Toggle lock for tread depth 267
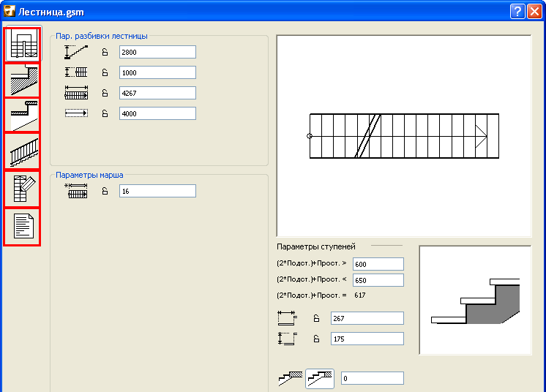Image resolution: width=546 pixels, height=392 pixels. tap(316, 318)
